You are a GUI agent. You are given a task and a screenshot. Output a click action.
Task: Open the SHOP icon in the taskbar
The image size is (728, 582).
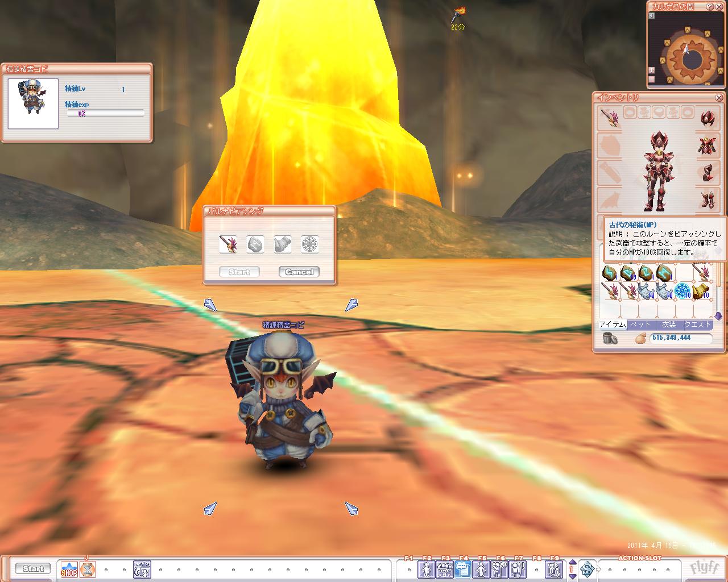point(69,569)
